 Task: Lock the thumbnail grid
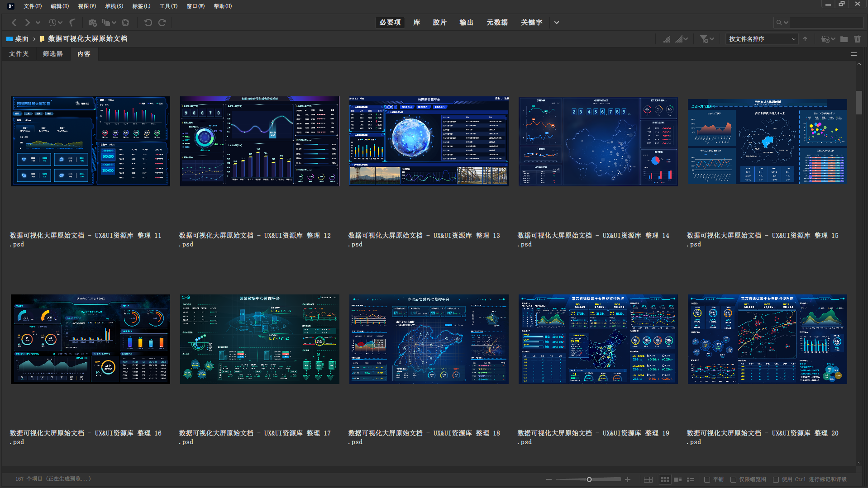point(648,479)
